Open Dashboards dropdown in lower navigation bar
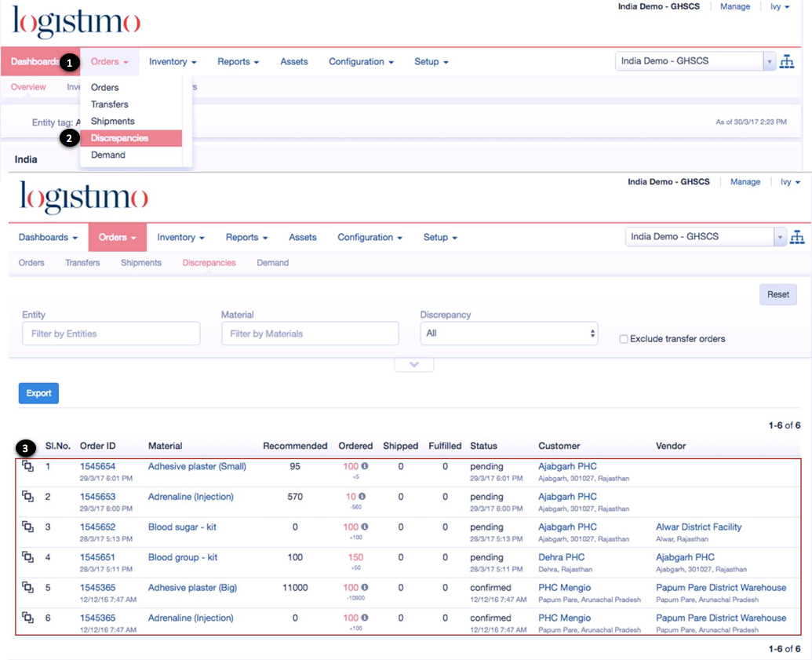This screenshot has width=812, height=660. (48, 237)
